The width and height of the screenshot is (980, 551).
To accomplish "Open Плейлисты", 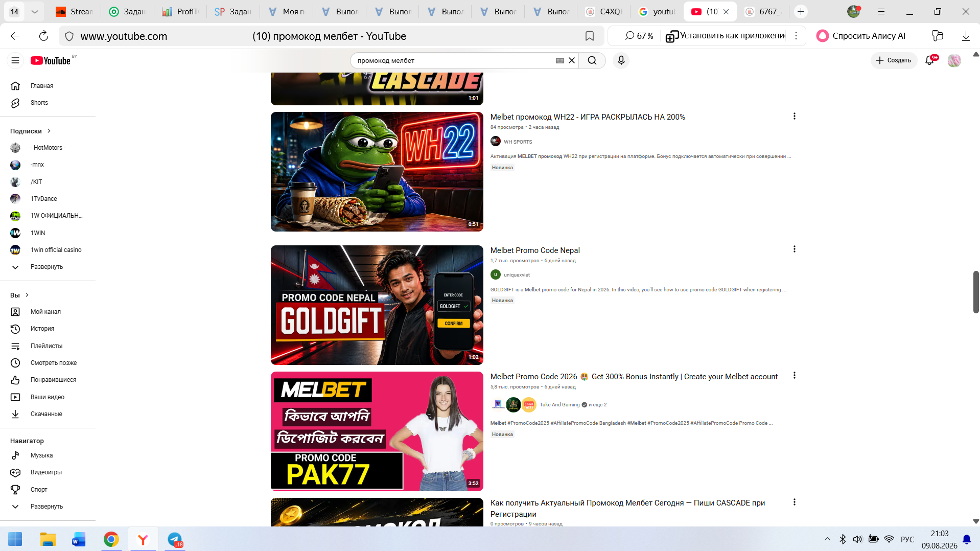I will tap(48, 346).
